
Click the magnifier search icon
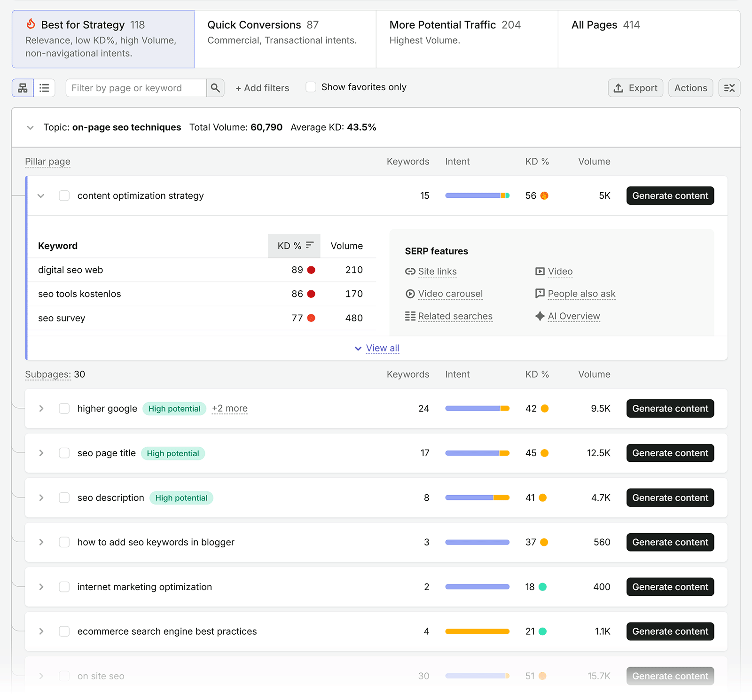(x=215, y=88)
